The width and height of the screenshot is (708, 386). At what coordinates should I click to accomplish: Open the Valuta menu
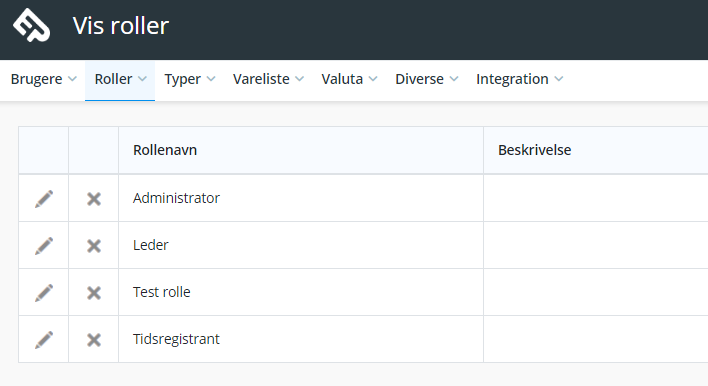(x=349, y=79)
